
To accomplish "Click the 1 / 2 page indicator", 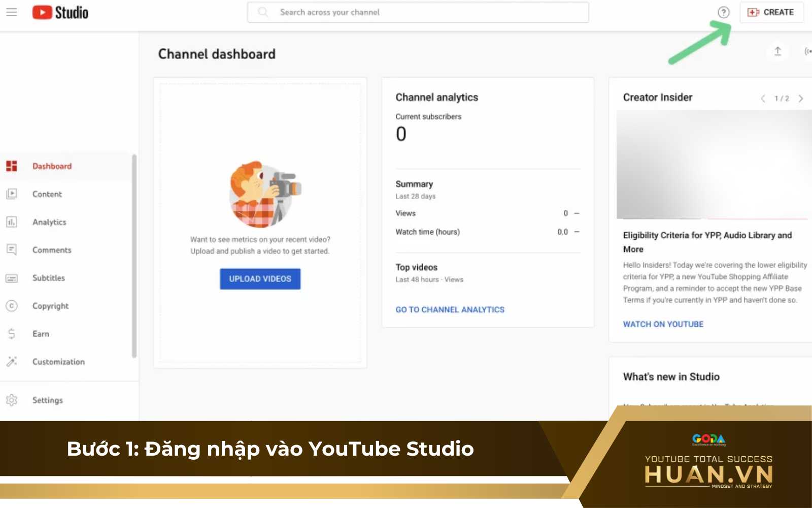I will tap(782, 99).
